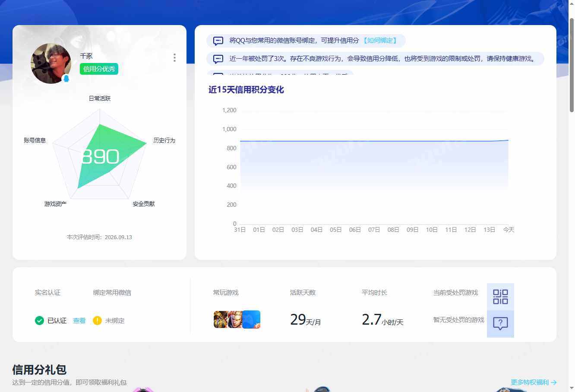
Task: Click the 1,200 value on chart axis
Action: [x=229, y=110]
